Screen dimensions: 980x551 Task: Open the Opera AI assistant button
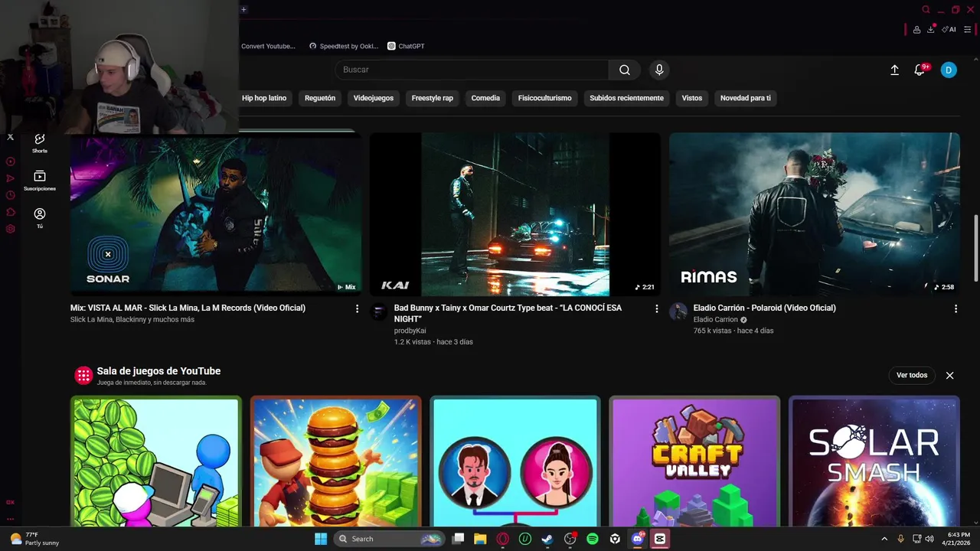pos(949,30)
